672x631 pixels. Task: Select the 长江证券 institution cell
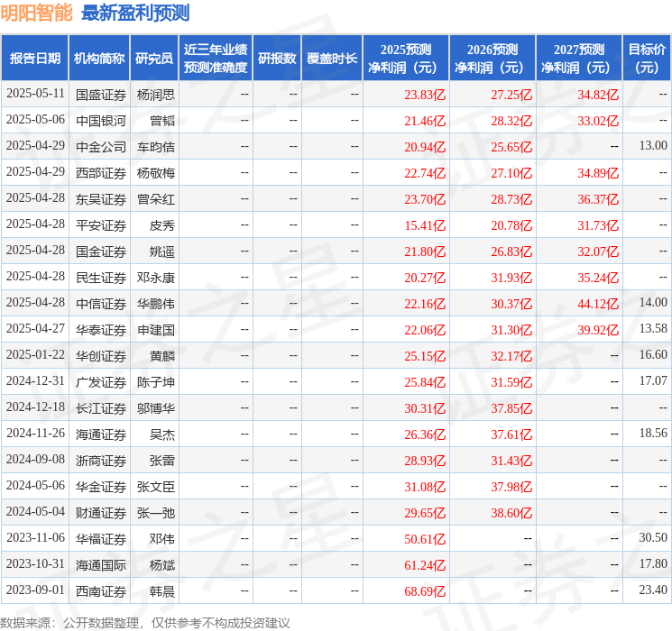[101, 408]
